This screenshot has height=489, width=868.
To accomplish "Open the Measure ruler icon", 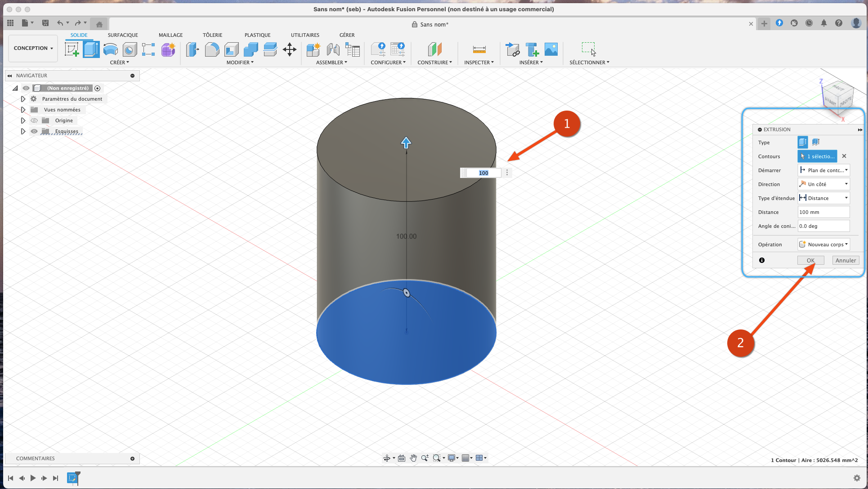I will point(479,49).
